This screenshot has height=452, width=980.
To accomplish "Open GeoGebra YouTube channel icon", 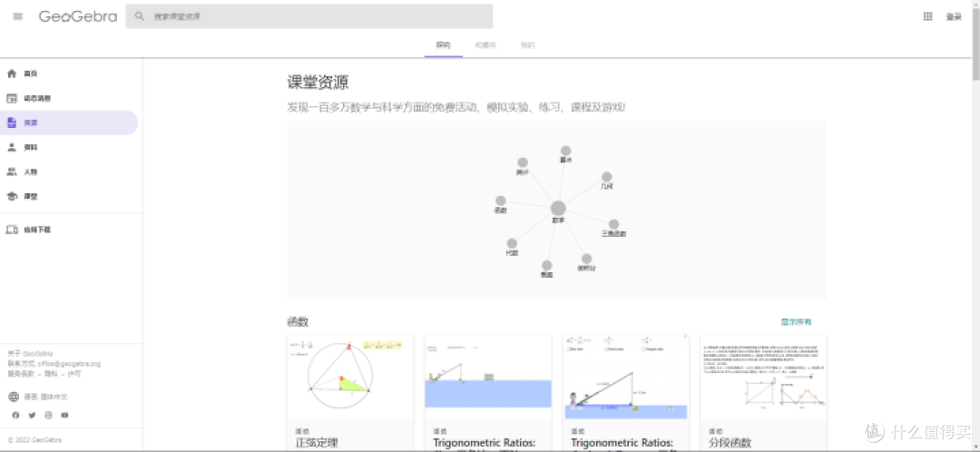I will (64, 415).
